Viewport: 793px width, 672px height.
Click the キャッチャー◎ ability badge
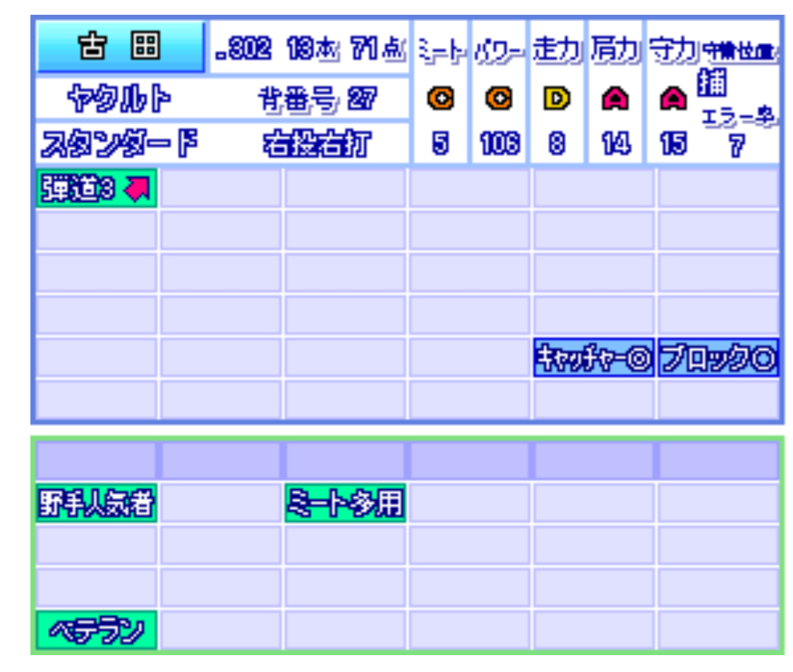(593, 359)
